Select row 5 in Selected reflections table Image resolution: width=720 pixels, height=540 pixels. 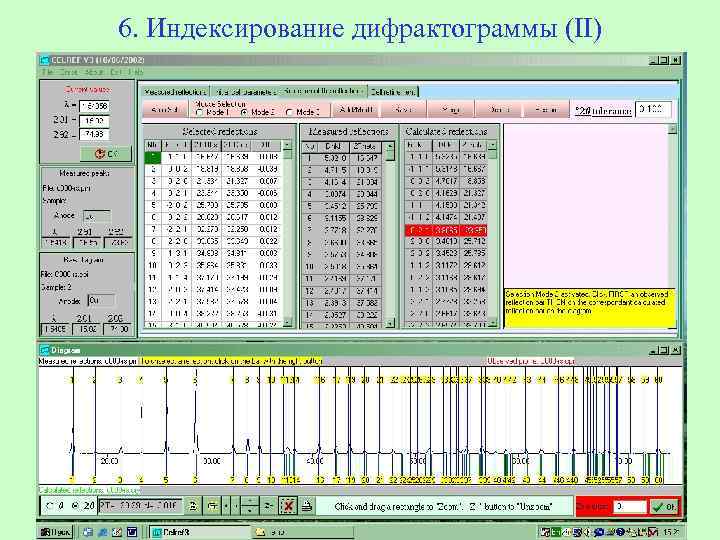click(213, 205)
